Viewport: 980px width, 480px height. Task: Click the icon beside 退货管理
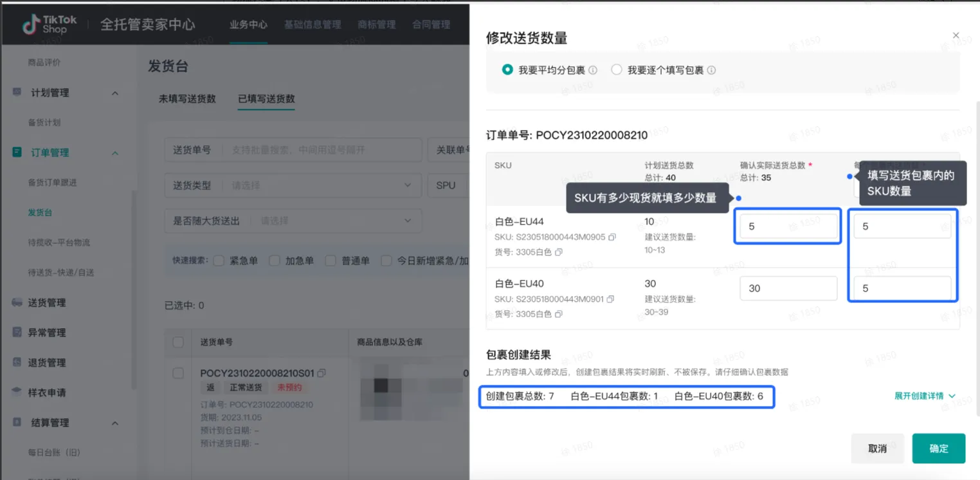17,362
